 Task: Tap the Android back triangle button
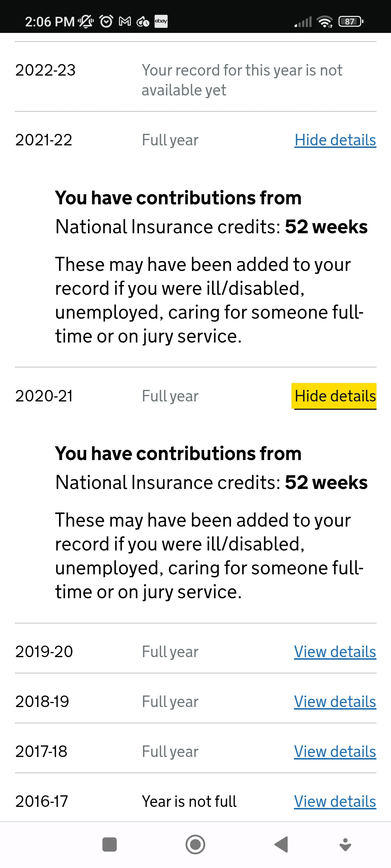(282, 845)
